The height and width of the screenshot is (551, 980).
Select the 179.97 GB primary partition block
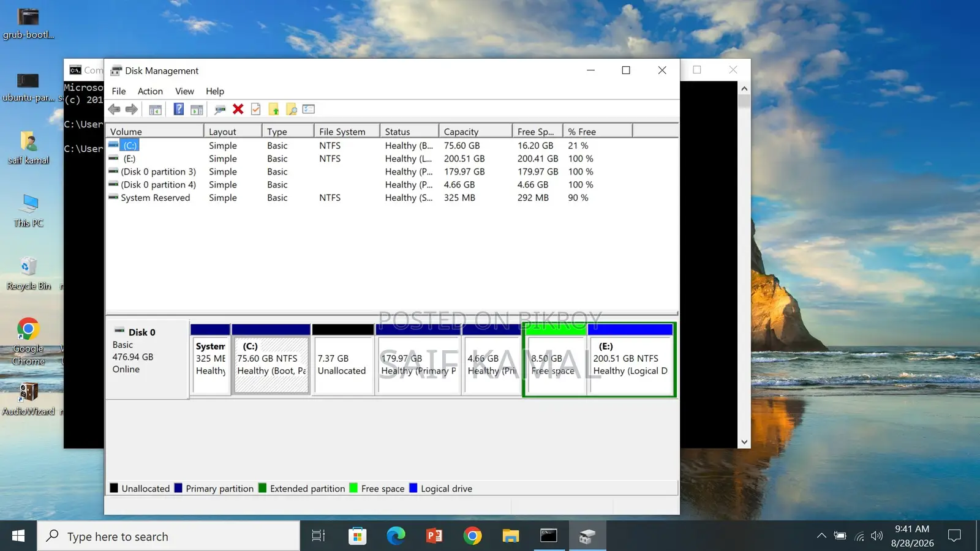pyautogui.click(x=418, y=360)
